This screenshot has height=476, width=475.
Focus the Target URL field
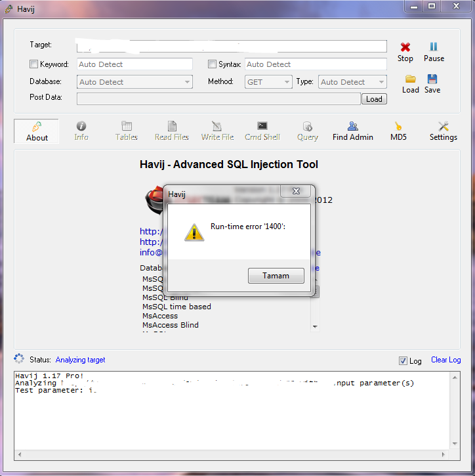232,47
